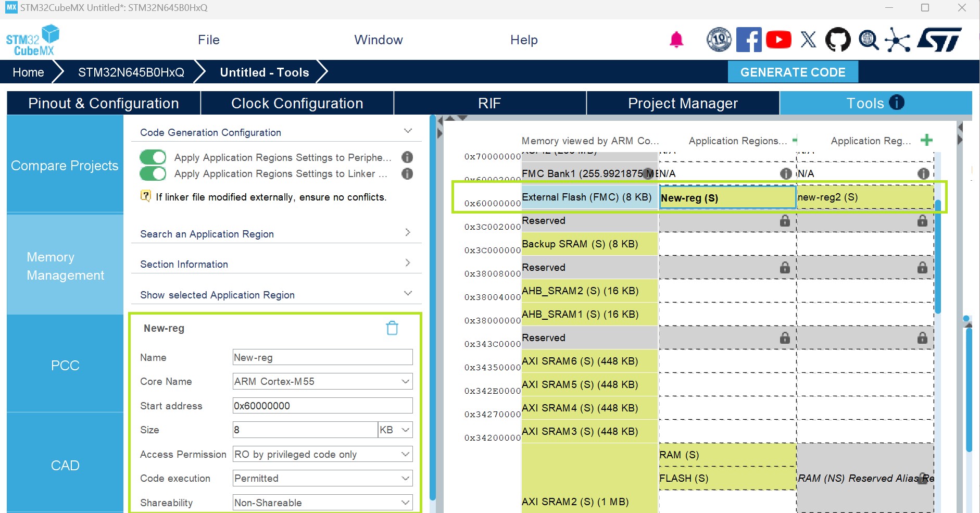
Task: Open the Shareability dropdown
Action: click(x=323, y=503)
